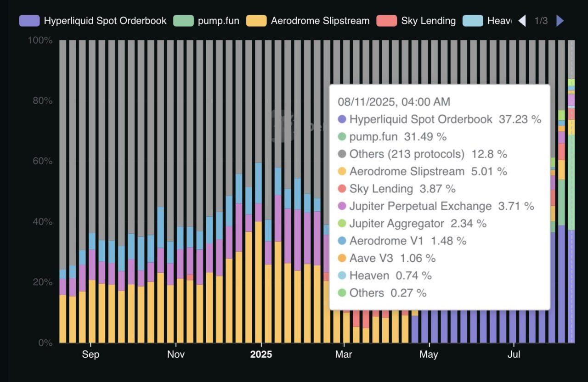Click the bar above the 2025 axis label
Image resolution: width=588 pixels, height=382 pixels.
click(259, 275)
